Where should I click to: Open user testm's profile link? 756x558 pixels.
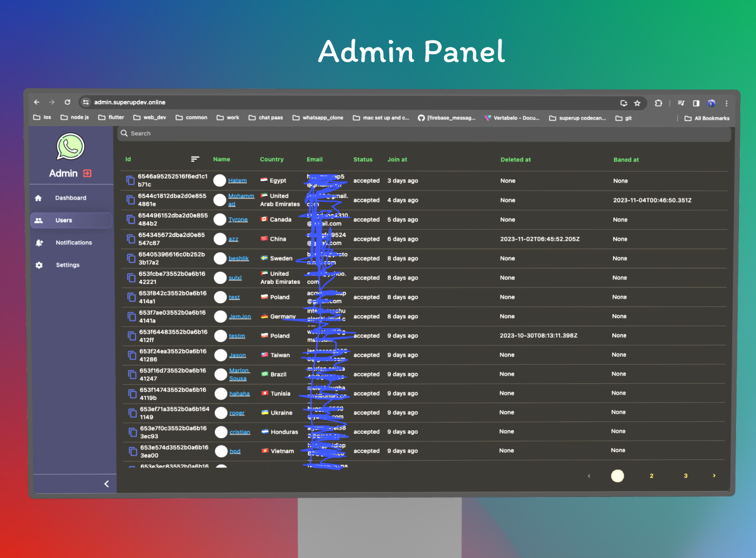click(x=237, y=336)
